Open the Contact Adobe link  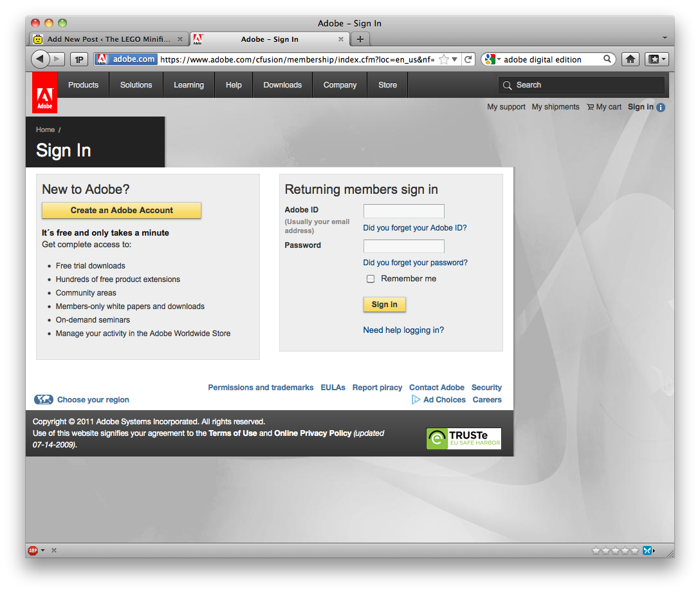click(x=437, y=388)
